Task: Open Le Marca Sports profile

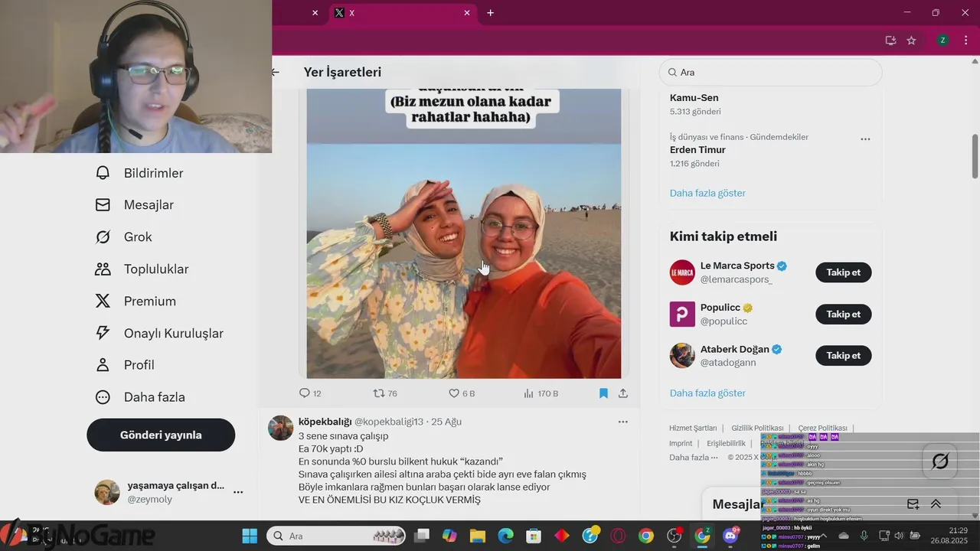Action: click(737, 266)
